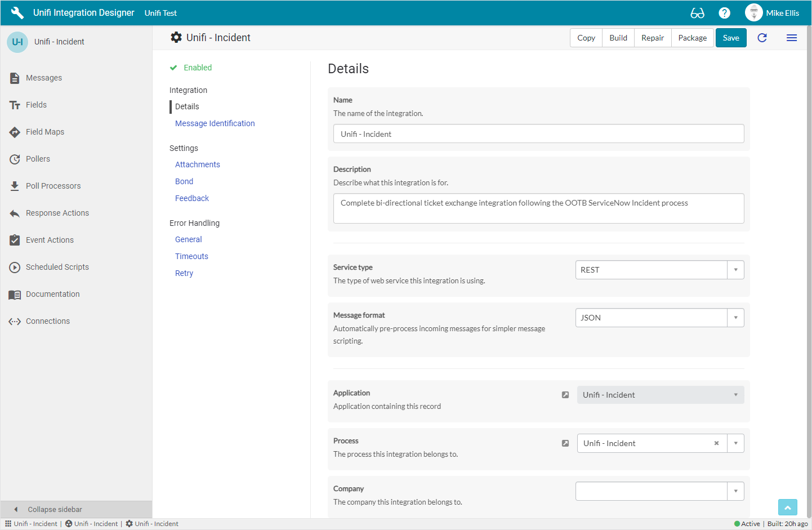Image resolution: width=812 pixels, height=530 pixels.
Task: Expand the Message format dropdown
Action: click(735, 318)
